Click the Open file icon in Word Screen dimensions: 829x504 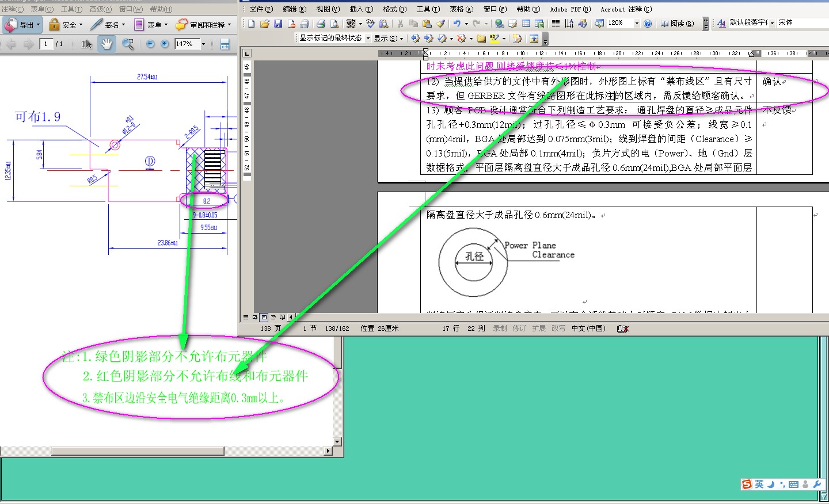tap(265, 24)
